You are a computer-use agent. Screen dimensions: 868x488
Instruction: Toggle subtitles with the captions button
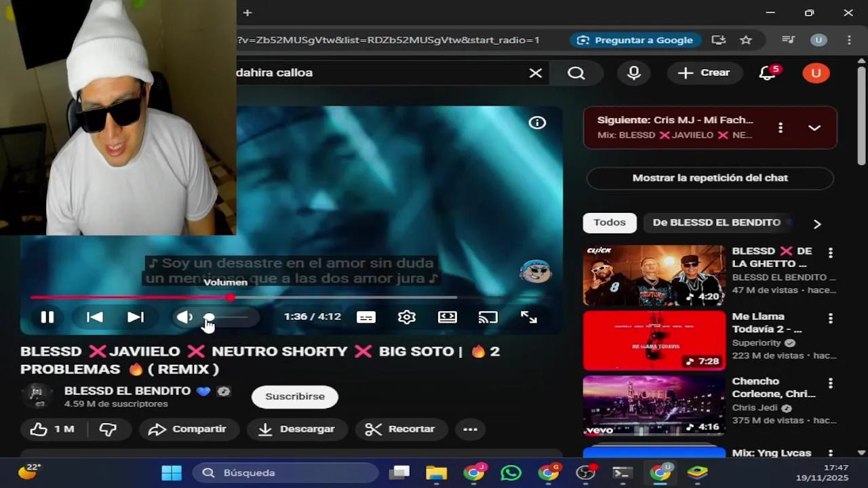366,317
